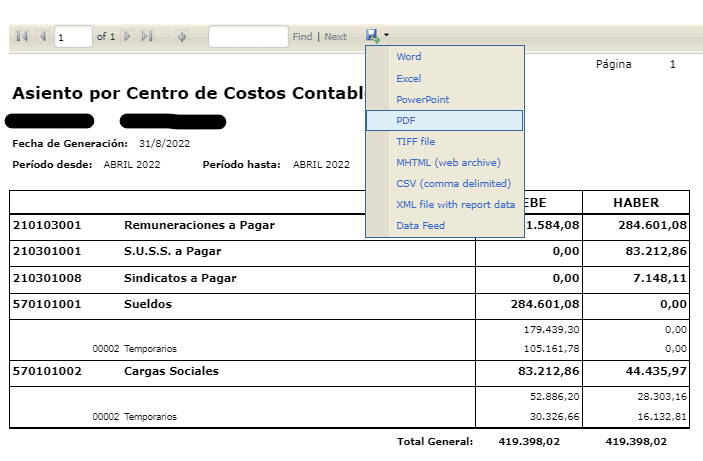This screenshot has height=461, width=703.
Task: Click 'Sindicatos a Pagar' row label
Action: point(180,278)
